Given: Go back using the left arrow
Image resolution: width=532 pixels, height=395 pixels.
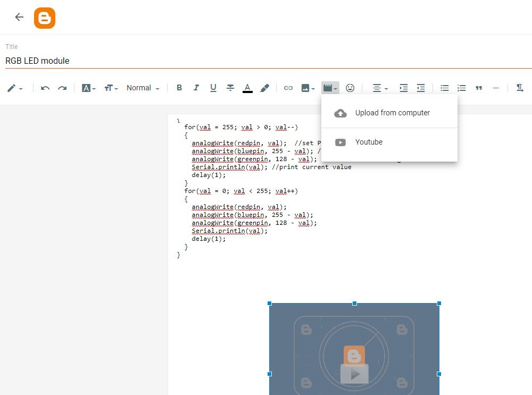Looking at the screenshot, I should tap(19, 17).
